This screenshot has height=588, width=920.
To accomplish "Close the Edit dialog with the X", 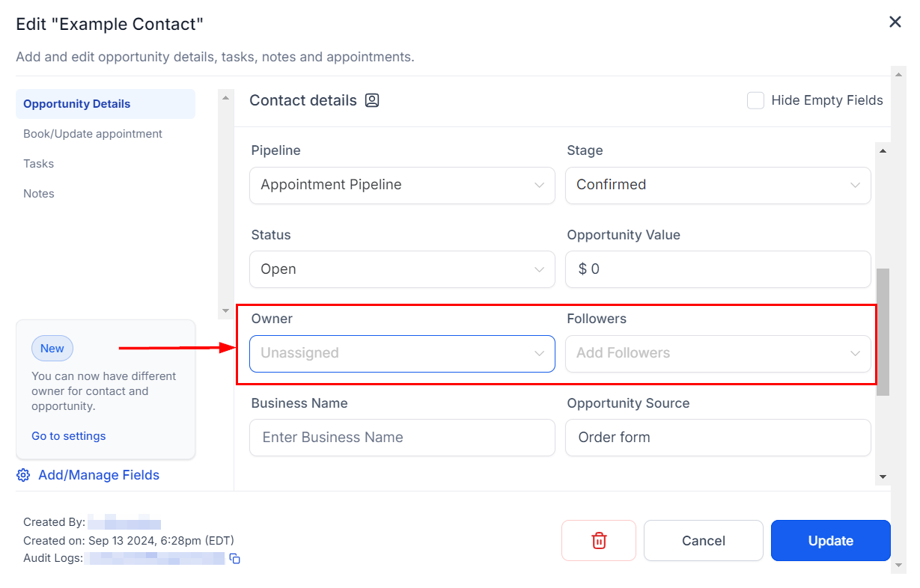I will (x=895, y=22).
